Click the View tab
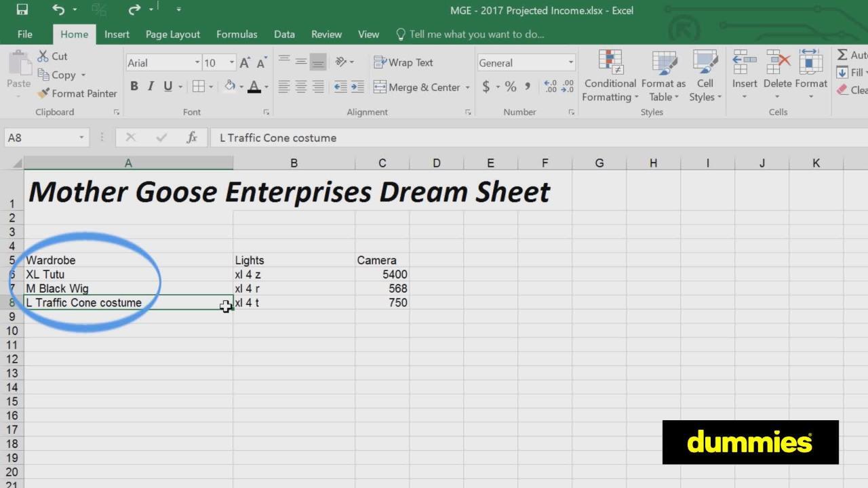 coord(368,34)
